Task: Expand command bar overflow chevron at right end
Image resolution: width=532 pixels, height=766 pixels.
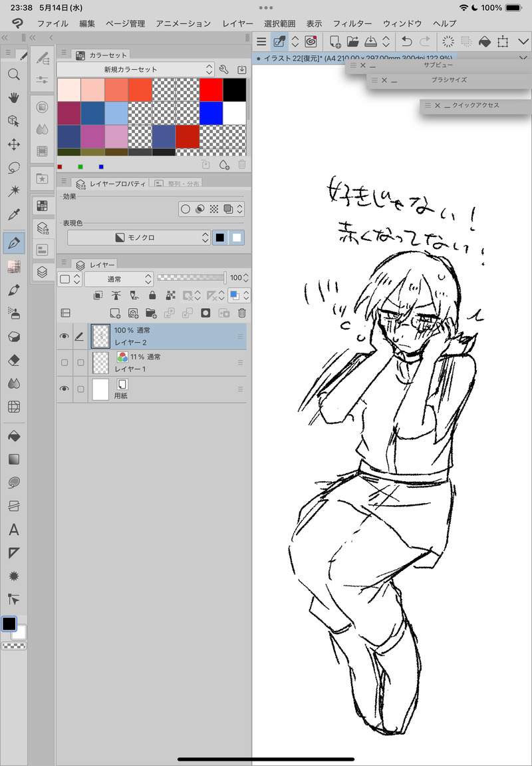Action: 523,41
